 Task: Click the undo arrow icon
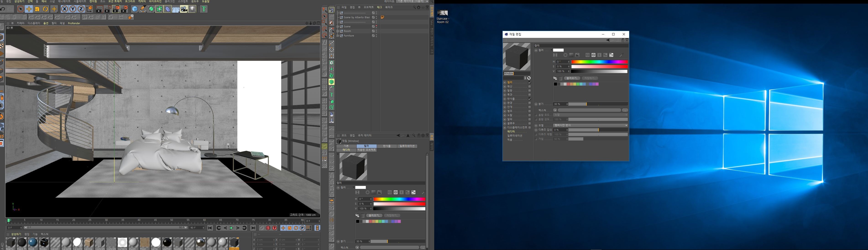[3, 9]
